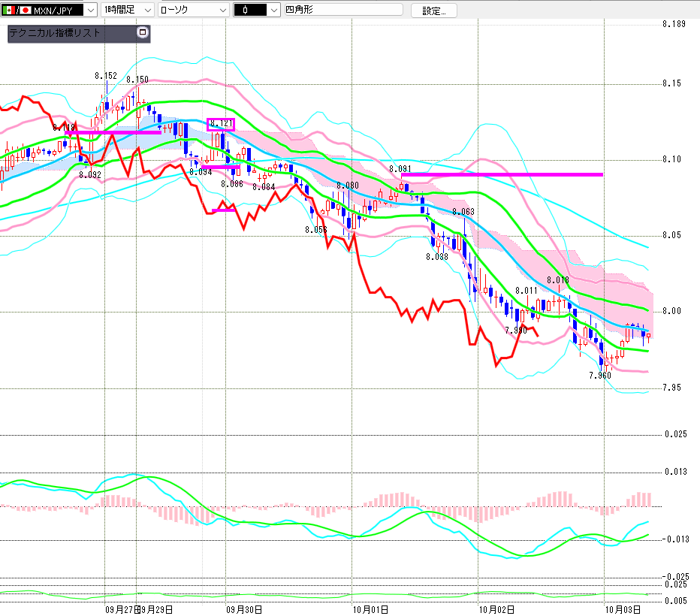Click the 10月01日 date axis label

tap(368, 608)
